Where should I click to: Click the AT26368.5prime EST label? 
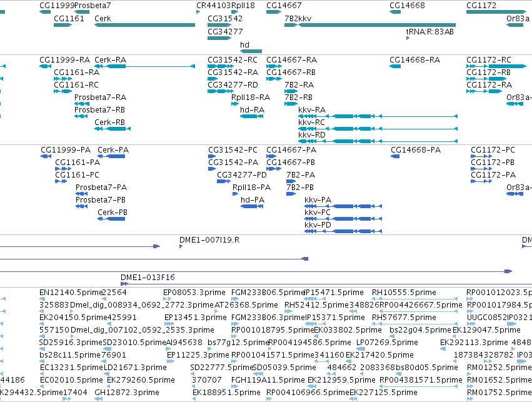(246, 305)
